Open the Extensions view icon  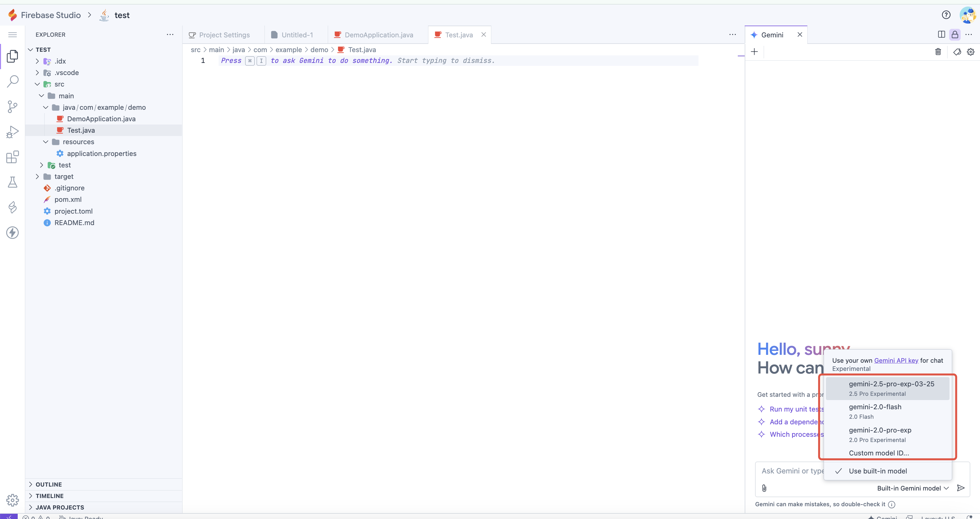click(x=12, y=157)
